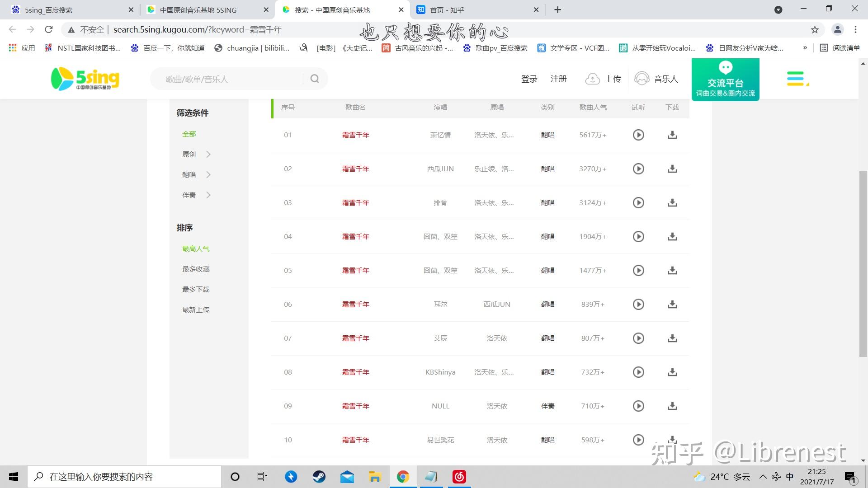Download song 09 accompaniment by NULL
Viewport: 868px width, 488px height.
click(x=672, y=406)
